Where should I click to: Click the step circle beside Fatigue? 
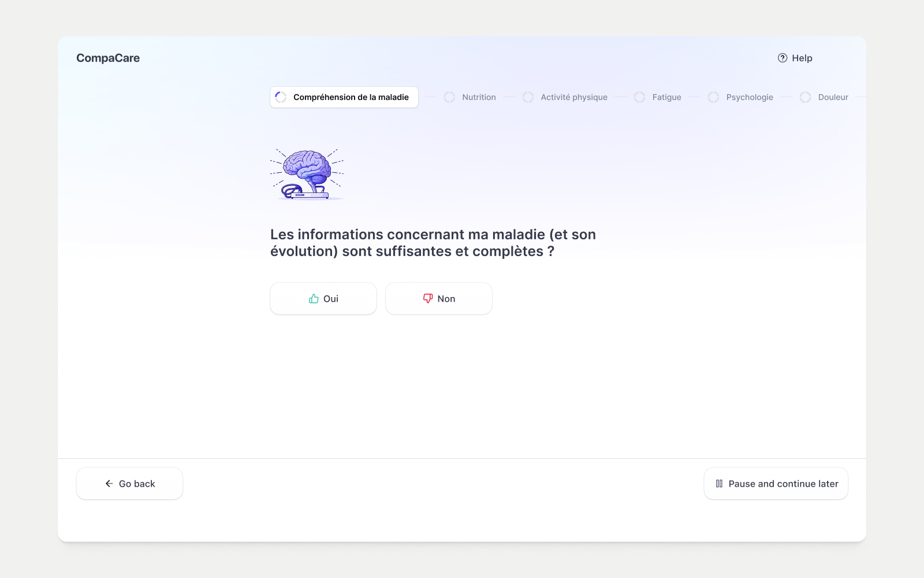[x=639, y=97]
